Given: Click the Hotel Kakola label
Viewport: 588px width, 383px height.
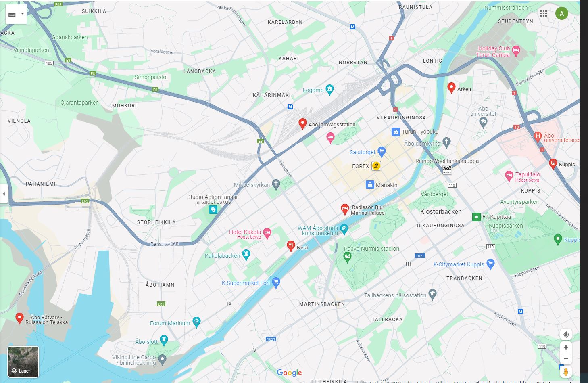Looking at the screenshot, I should click(245, 232).
